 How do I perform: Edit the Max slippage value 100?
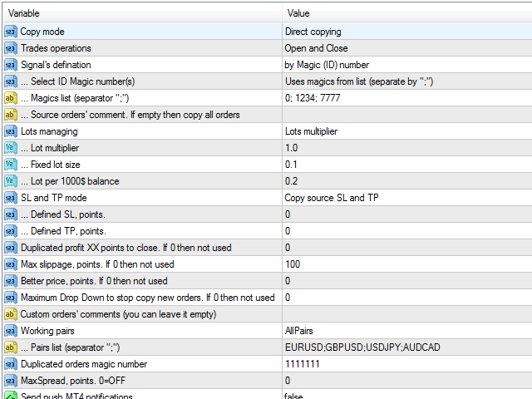click(x=406, y=264)
